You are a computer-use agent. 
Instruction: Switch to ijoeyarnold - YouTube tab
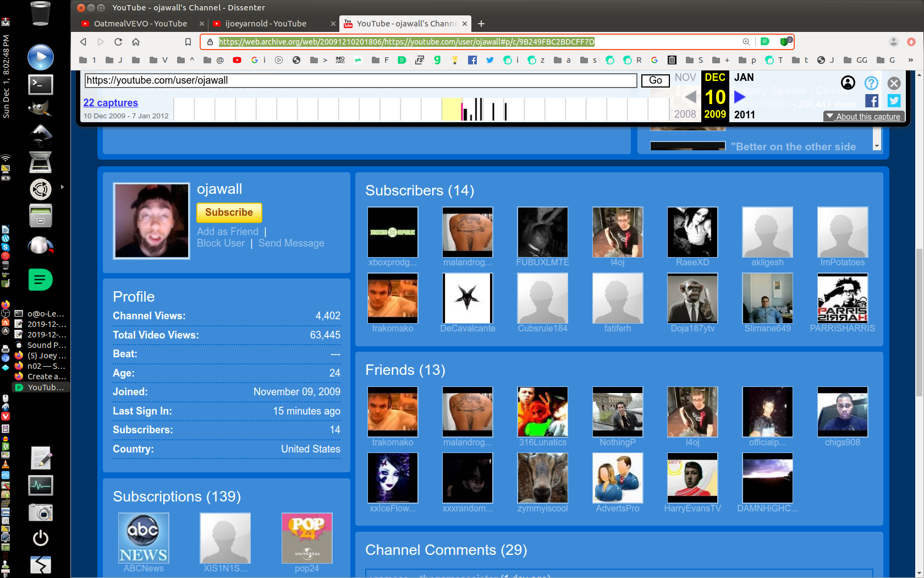click(x=266, y=24)
